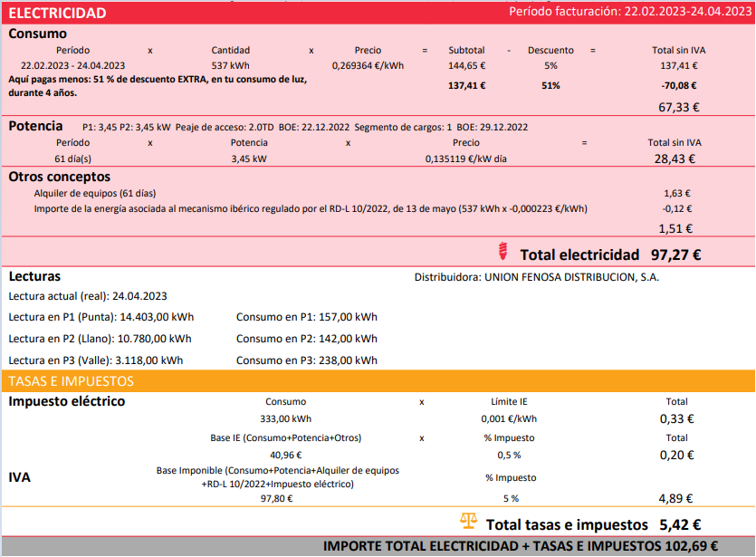Click the 537 kWh quantity value
The height and width of the screenshot is (557, 756).
pos(231,65)
